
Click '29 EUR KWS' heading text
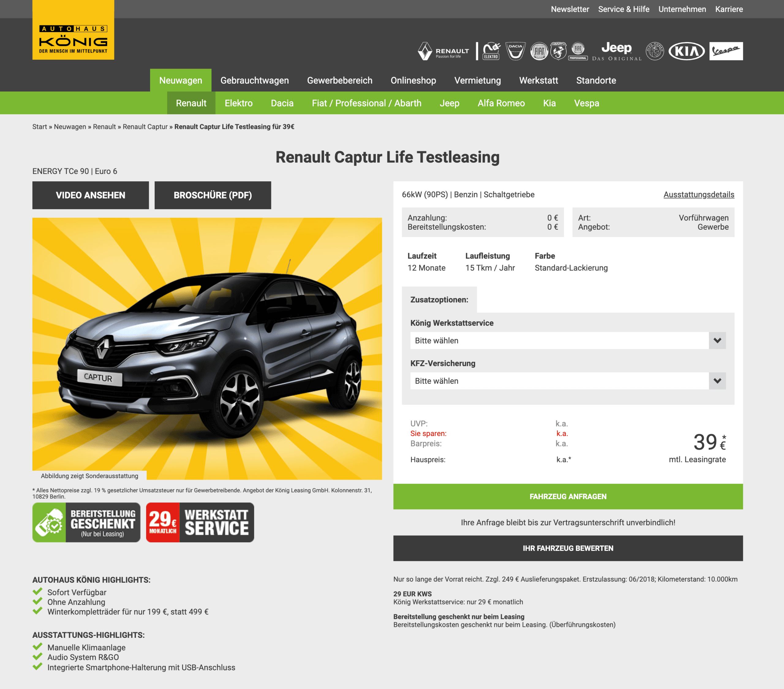[x=412, y=593]
